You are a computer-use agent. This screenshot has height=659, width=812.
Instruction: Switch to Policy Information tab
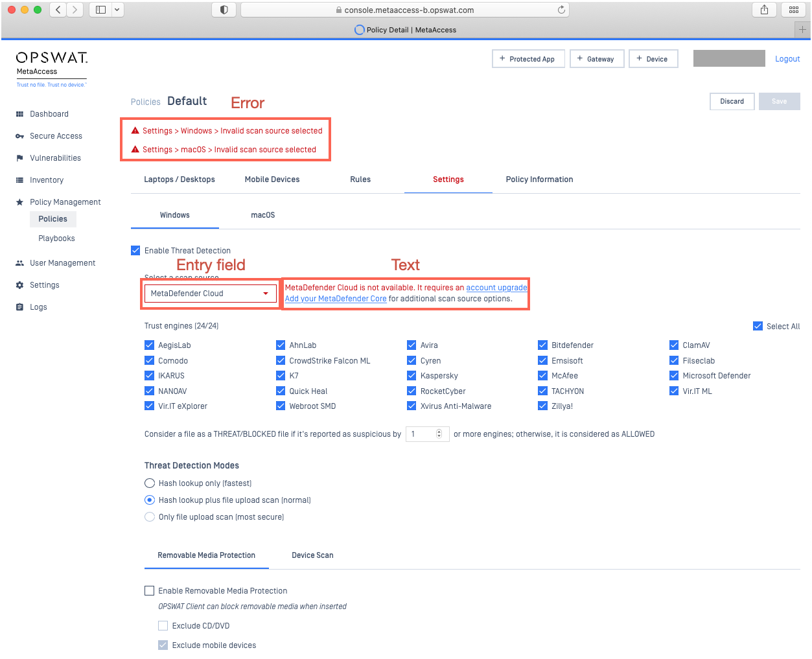tap(539, 179)
